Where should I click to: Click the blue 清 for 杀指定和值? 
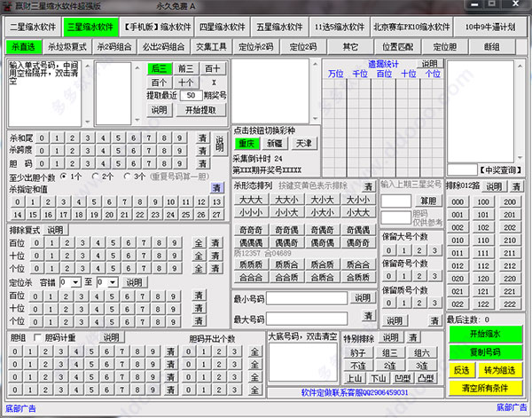pos(217,188)
